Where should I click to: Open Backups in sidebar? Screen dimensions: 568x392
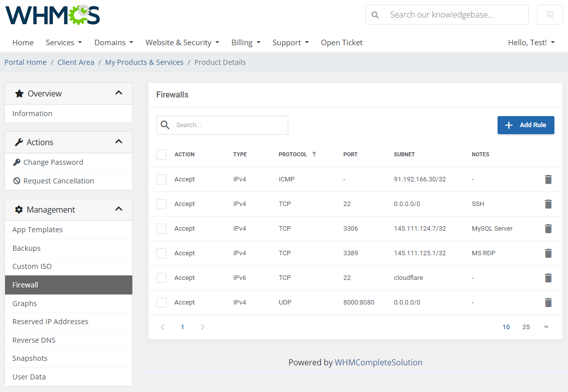pos(68,248)
